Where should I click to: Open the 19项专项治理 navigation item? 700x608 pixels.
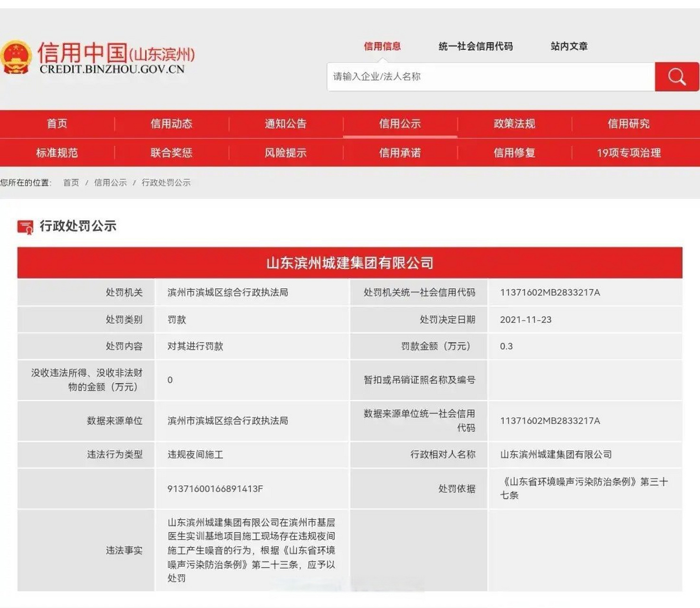(629, 152)
